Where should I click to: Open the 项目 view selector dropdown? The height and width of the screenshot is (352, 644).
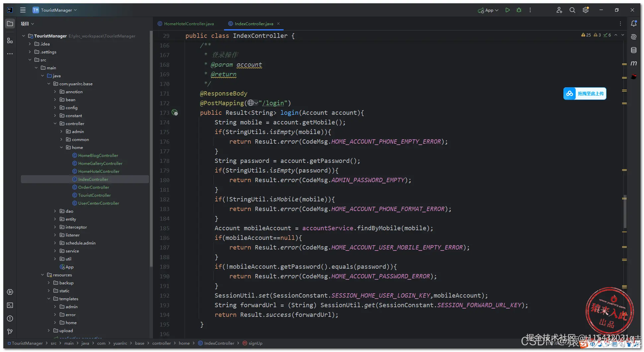coord(28,24)
